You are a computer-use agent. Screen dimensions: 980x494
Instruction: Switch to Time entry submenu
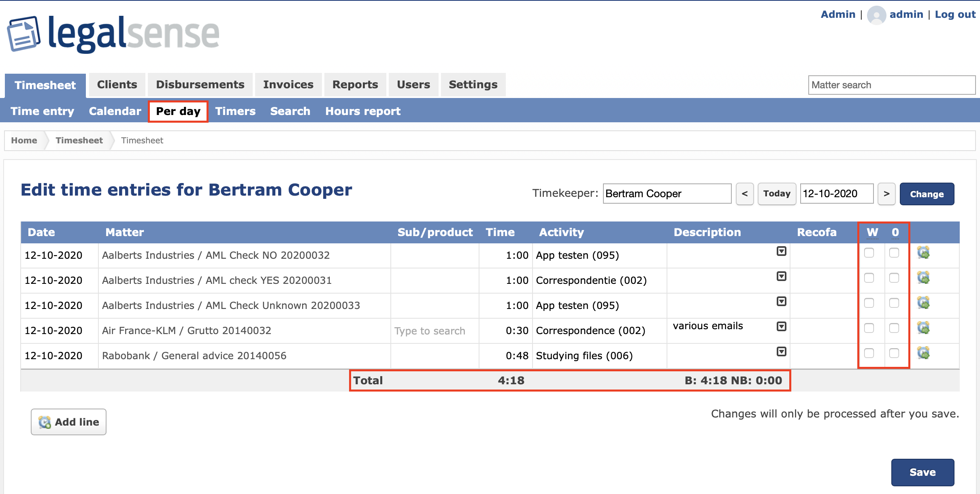[43, 111]
